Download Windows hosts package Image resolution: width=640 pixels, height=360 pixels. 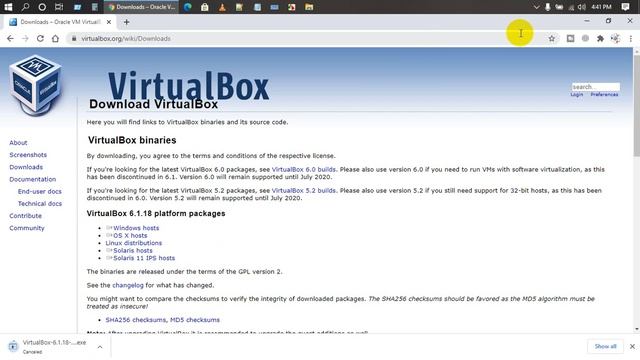[x=136, y=228]
